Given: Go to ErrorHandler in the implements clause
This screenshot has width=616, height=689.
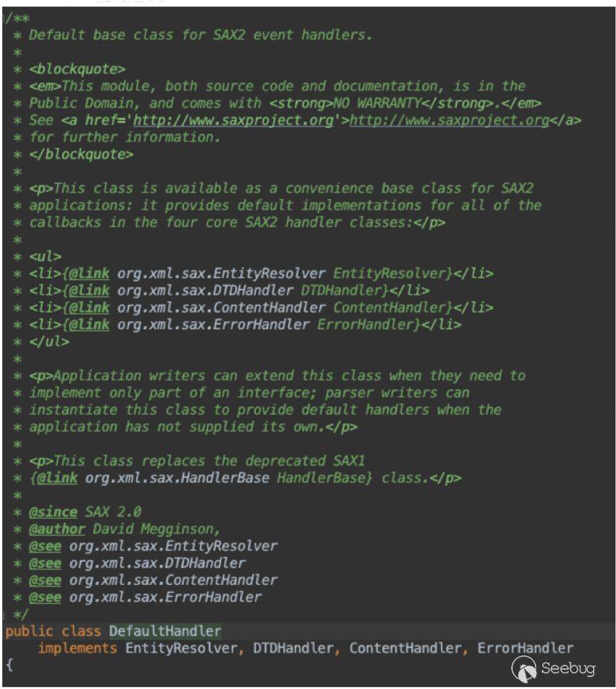Looking at the screenshot, I should pos(525,648).
